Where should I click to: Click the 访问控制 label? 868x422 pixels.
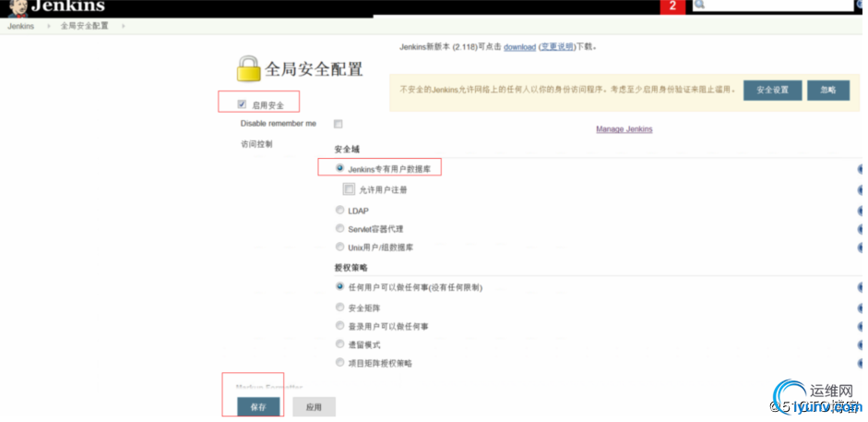256,144
